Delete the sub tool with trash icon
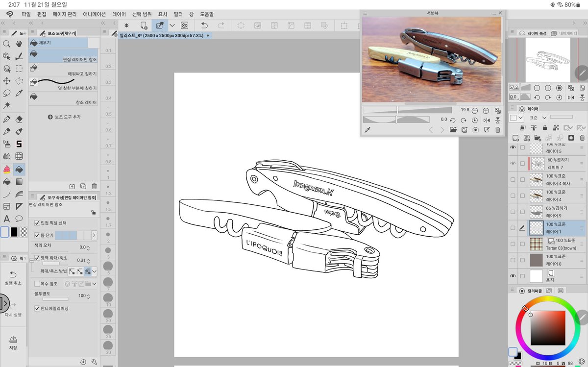Image resolution: width=588 pixels, height=367 pixels. point(94,186)
